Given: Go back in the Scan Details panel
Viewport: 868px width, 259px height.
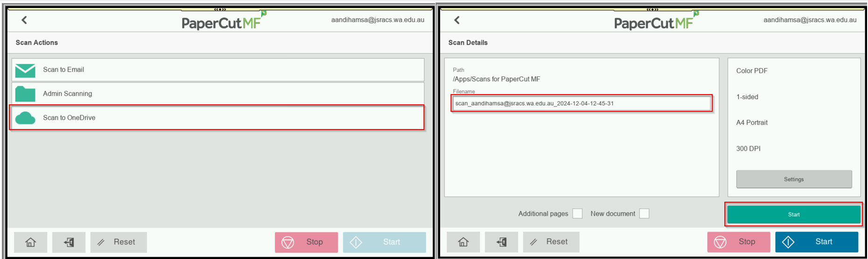Looking at the screenshot, I should click(457, 20).
